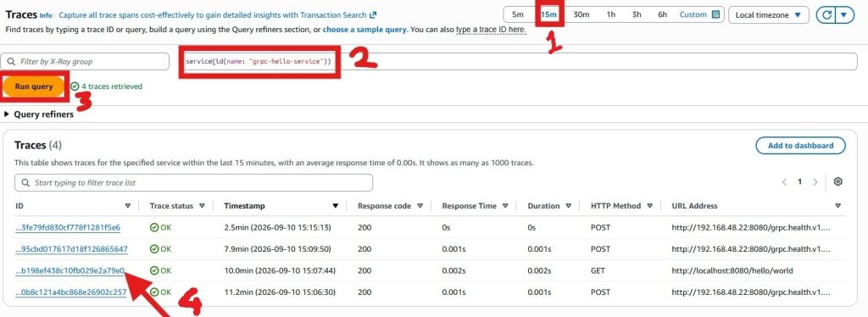Open the Info link next to Traces
This screenshot has height=317, width=868.
pos(46,15)
